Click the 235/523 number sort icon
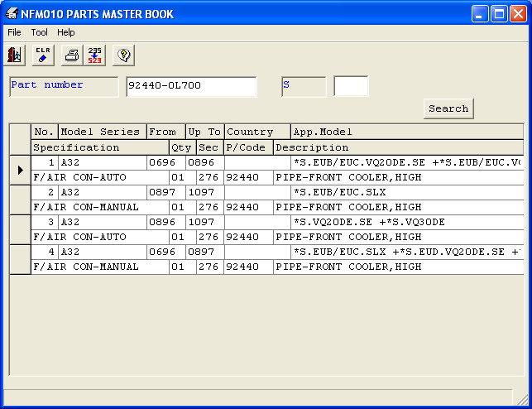The width and height of the screenshot is (532, 409). click(x=95, y=55)
